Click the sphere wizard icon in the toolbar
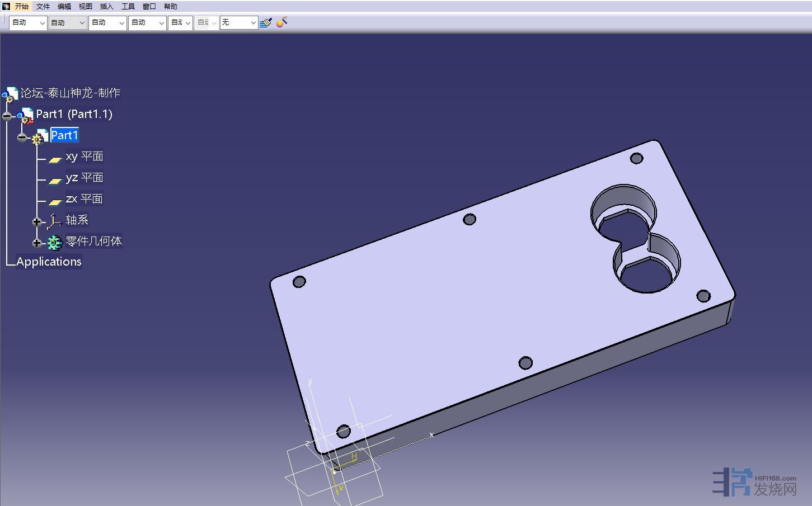The image size is (812, 506). click(281, 22)
